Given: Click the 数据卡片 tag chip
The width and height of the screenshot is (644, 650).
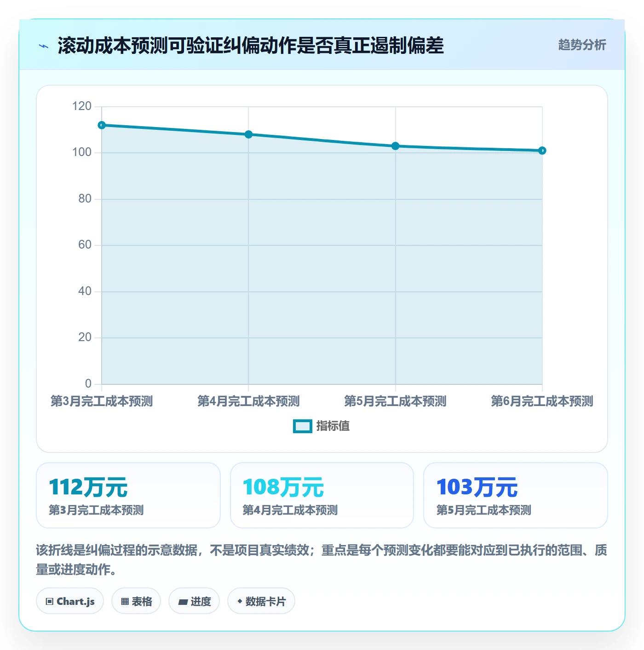Looking at the screenshot, I should (x=261, y=601).
